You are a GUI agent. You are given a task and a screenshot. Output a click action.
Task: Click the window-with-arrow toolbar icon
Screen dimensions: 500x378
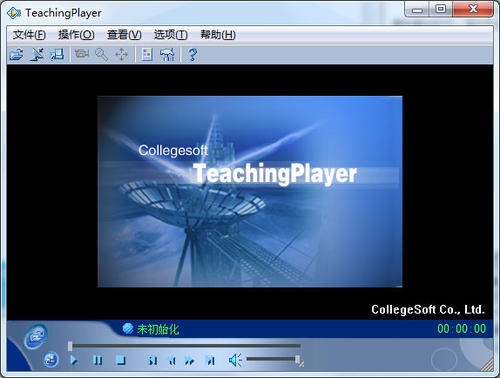pyautogui.click(x=57, y=54)
